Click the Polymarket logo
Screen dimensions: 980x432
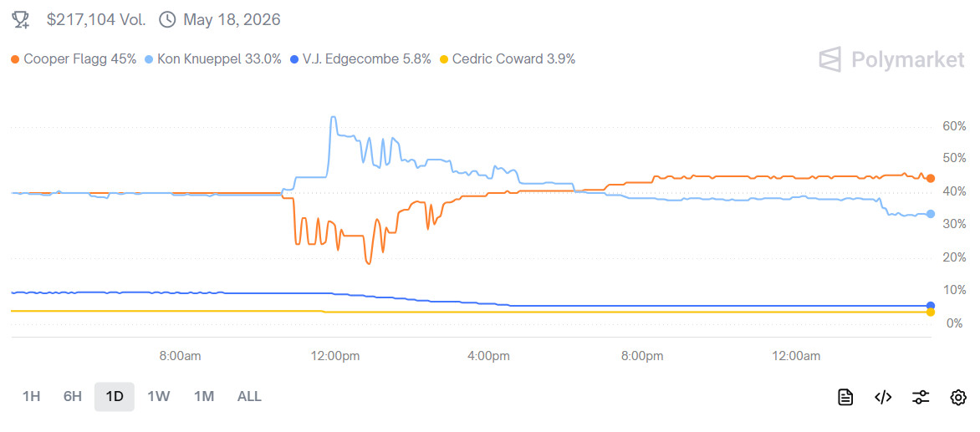pos(891,59)
